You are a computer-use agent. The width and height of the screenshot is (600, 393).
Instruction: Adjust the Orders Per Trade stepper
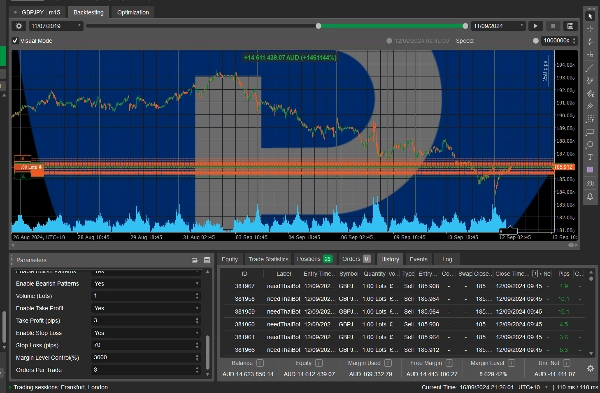[197, 370]
